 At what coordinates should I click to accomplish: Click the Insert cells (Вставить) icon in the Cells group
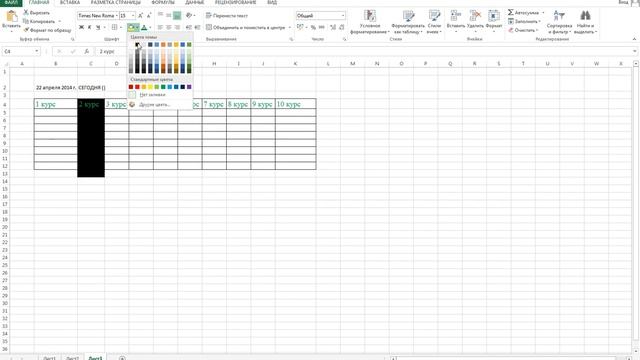coord(456,17)
